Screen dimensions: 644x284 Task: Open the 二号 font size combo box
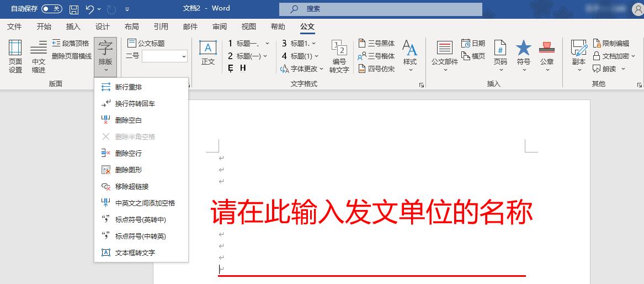[x=164, y=56]
